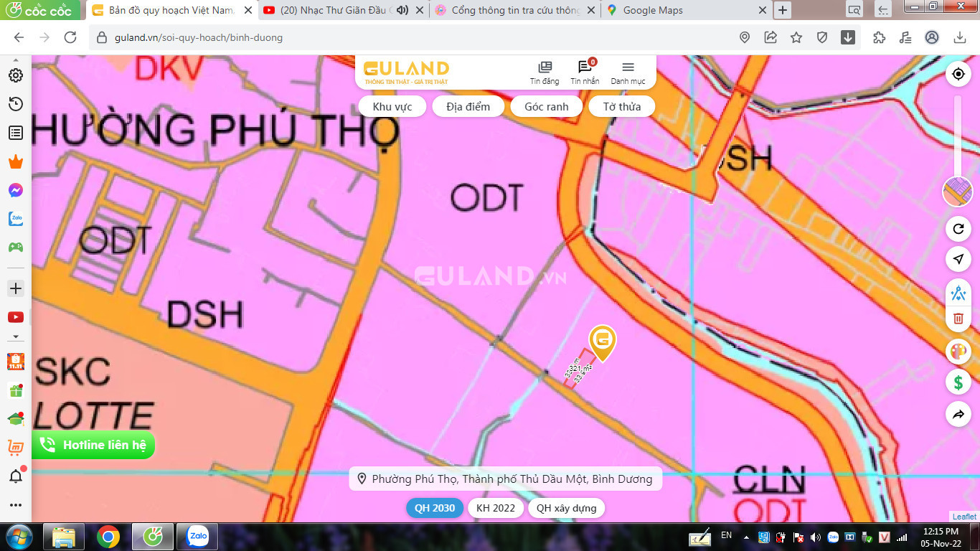Click the Leaflet attribution link
The height and width of the screenshot is (551, 980).
[964, 517]
